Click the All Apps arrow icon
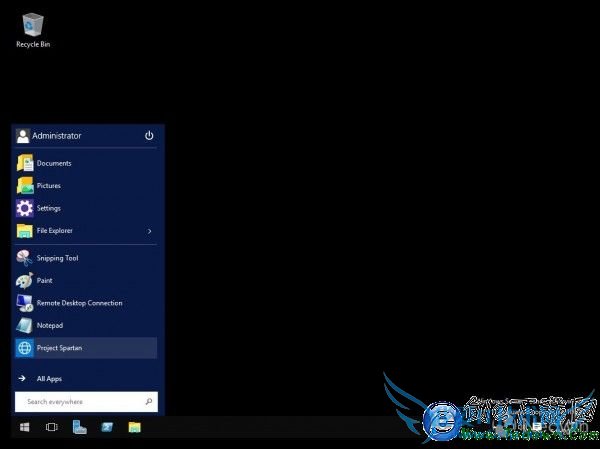Image resolution: width=600 pixels, height=449 pixels. (22, 379)
